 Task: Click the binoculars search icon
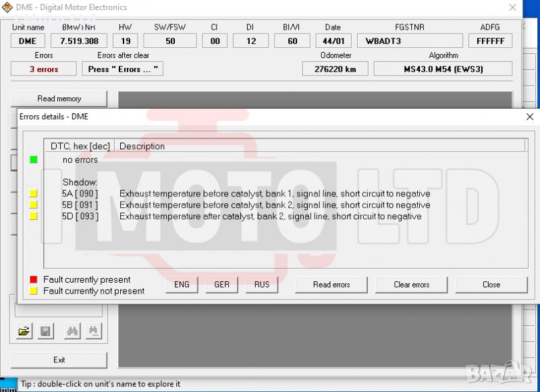point(72,331)
